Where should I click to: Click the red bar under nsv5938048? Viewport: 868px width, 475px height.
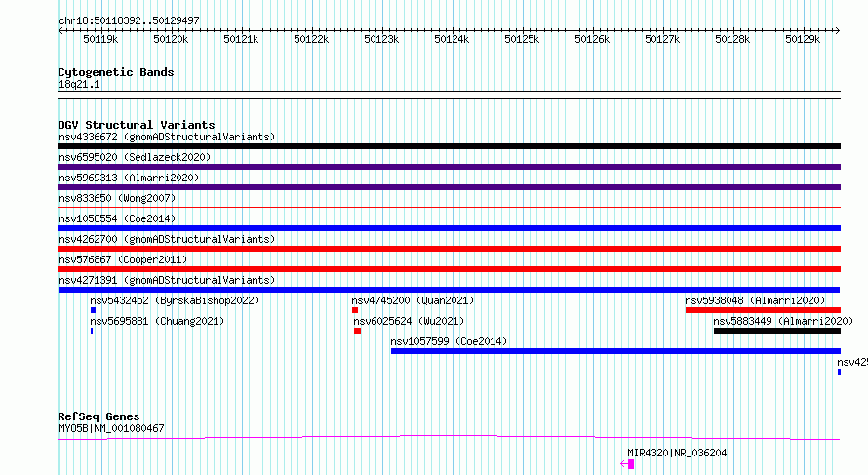(763, 310)
